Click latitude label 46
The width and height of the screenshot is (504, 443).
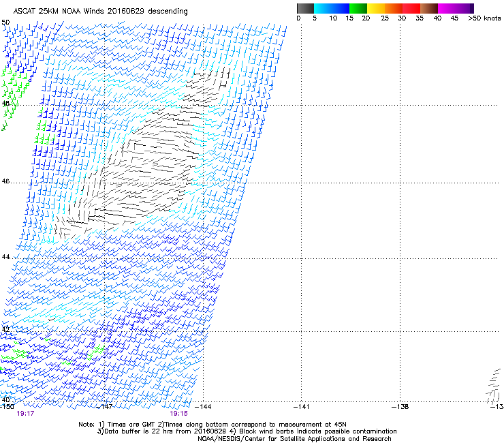(5, 181)
